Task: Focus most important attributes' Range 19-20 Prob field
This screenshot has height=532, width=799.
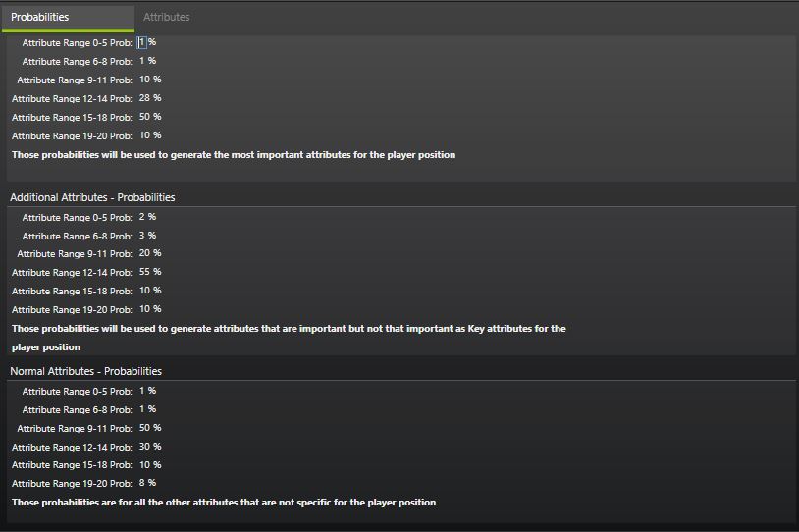Action: pyautogui.click(x=144, y=135)
